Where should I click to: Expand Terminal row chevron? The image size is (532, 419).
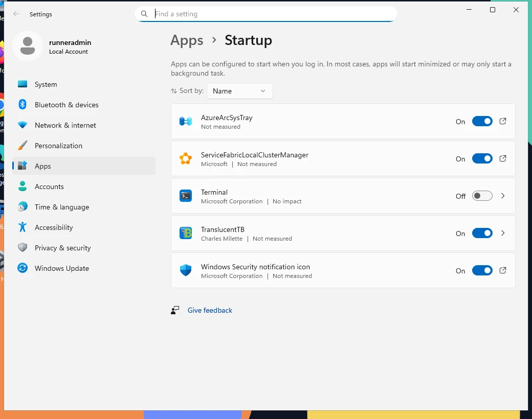[x=503, y=196]
